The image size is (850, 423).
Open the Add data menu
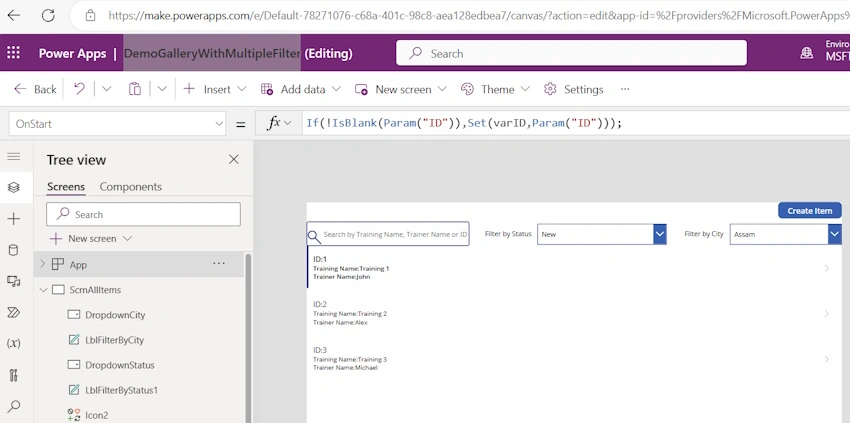click(301, 89)
